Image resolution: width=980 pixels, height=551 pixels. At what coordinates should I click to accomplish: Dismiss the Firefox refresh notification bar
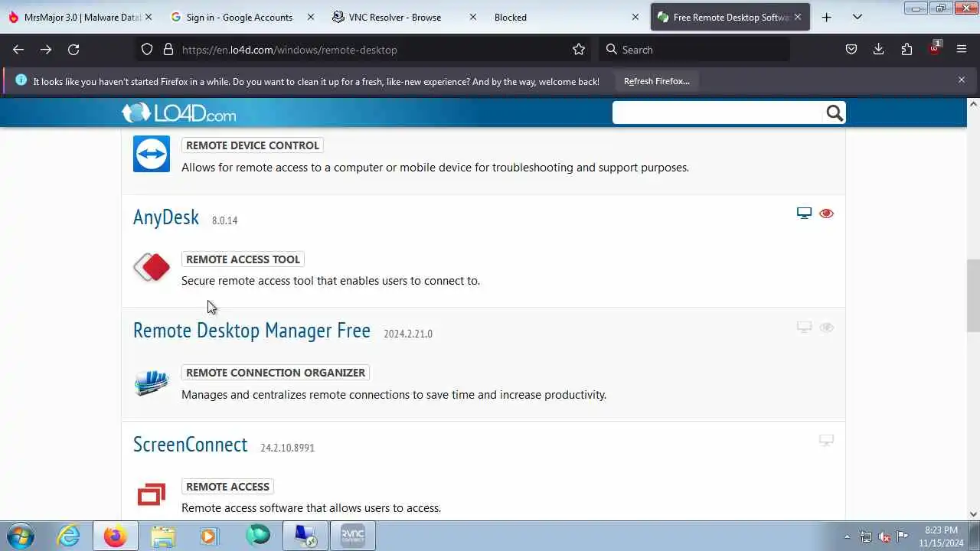(962, 80)
